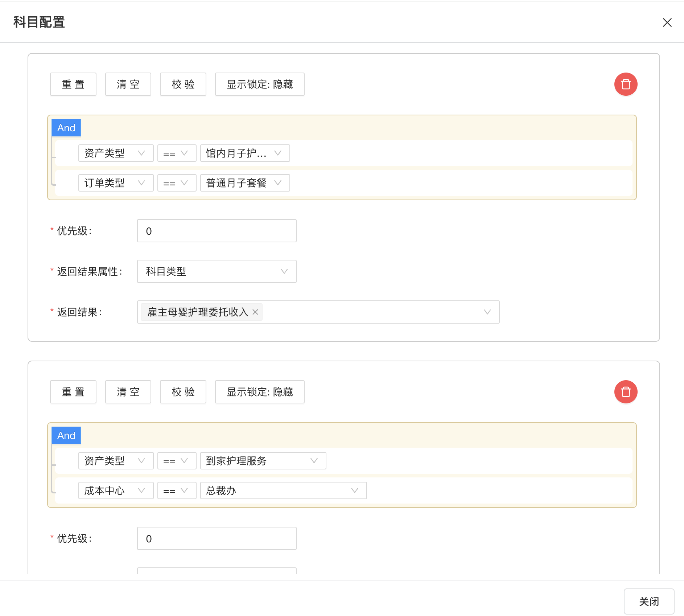The width and height of the screenshot is (684, 616).
Task: Open the 成本中心 field selector
Action: click(x=116, y=490)
